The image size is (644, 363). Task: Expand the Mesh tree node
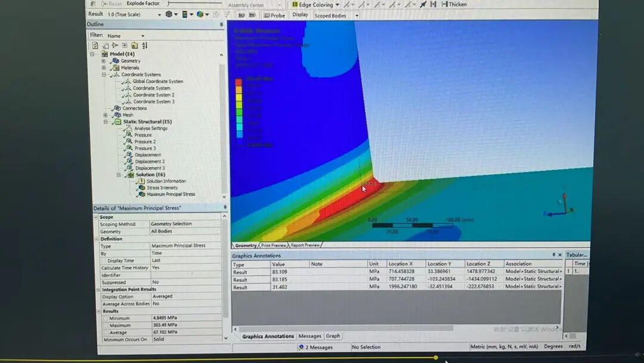point(106,115)
